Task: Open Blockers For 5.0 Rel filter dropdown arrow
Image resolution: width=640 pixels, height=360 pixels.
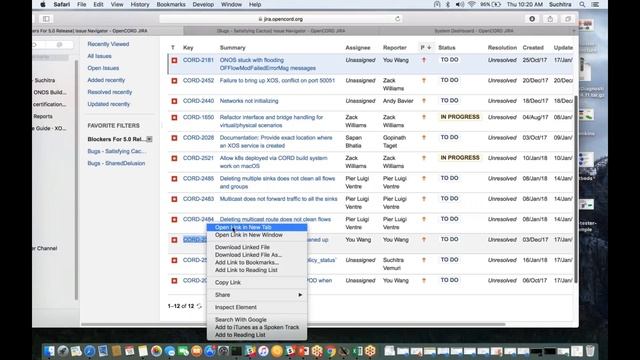Action: (x=149, y=139)
